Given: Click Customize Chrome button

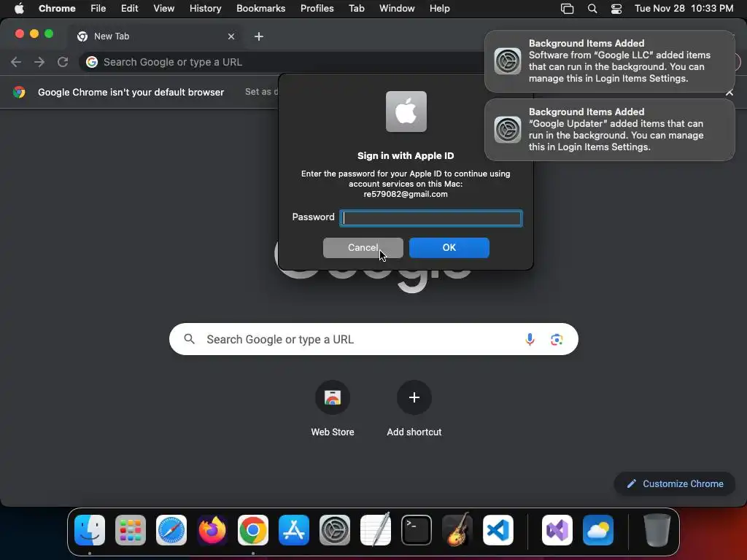Looking at the screenshot, I should point(675,484).
